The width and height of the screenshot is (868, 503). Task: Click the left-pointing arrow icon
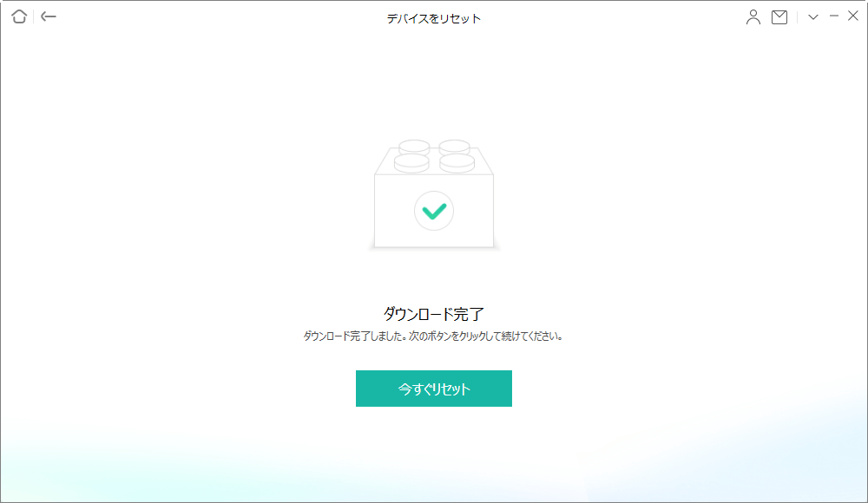pyautogui.click(x=48, y=16)
